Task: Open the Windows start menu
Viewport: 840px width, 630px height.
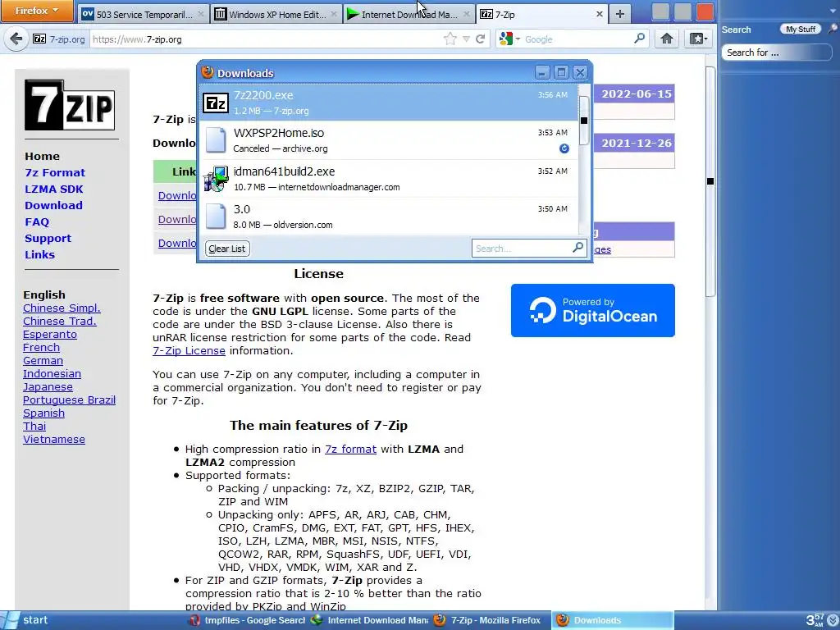Action: tap(27, 620)
